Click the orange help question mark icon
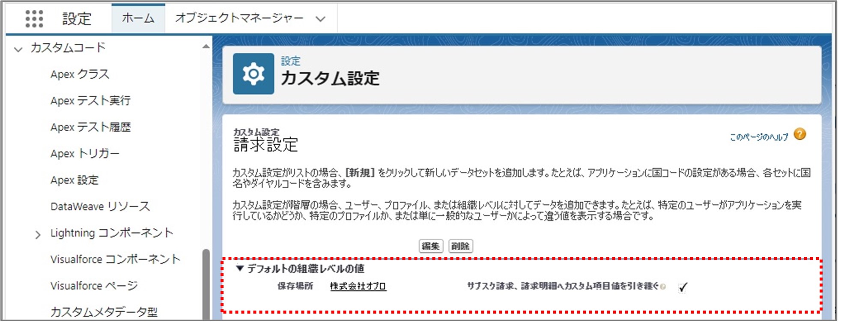 799,135
